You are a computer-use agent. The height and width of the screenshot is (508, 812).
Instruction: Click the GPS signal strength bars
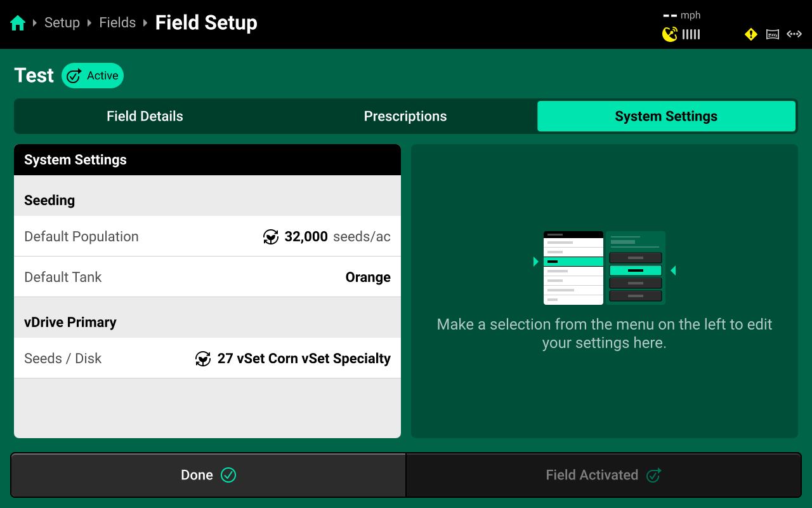coord(691,34)
